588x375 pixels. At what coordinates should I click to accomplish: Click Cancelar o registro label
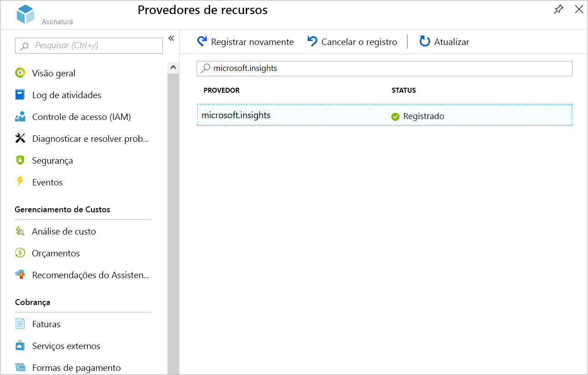pos(359,42)
